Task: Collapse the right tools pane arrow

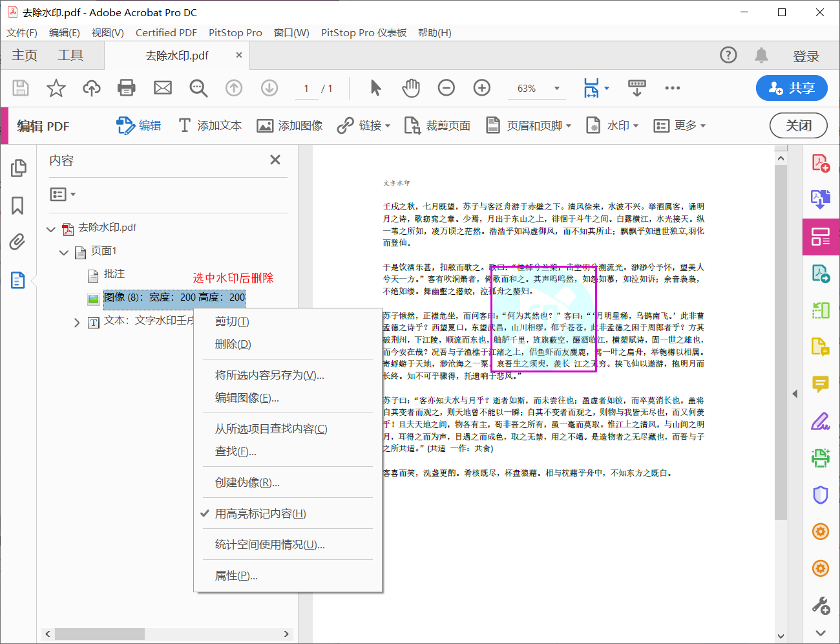Action: 795,394
